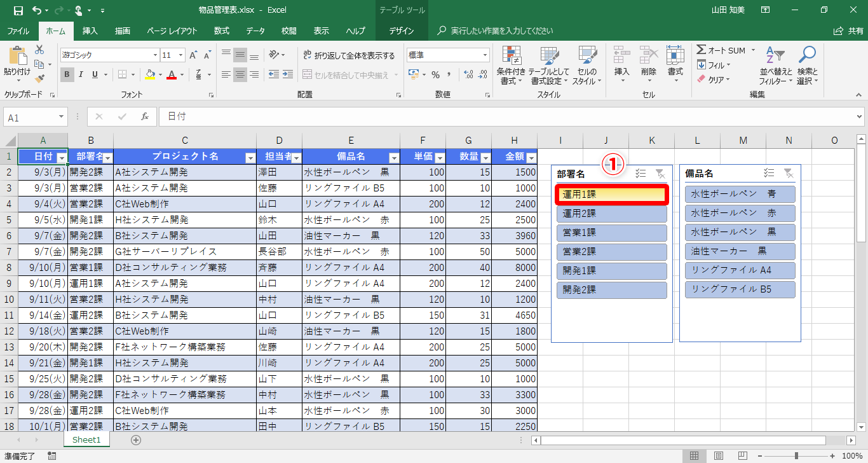Toggle align text left
Viewport: 868px width, 463px height.
click(226, 75)
